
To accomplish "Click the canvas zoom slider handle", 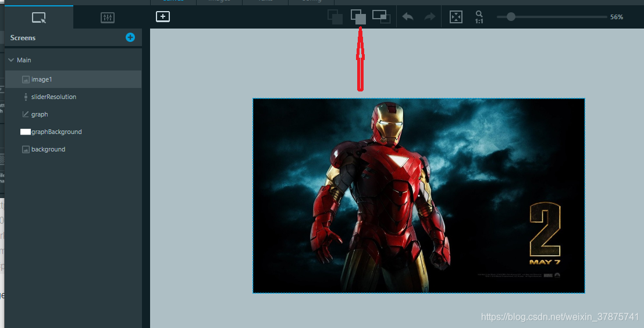I will pos(511,17).
